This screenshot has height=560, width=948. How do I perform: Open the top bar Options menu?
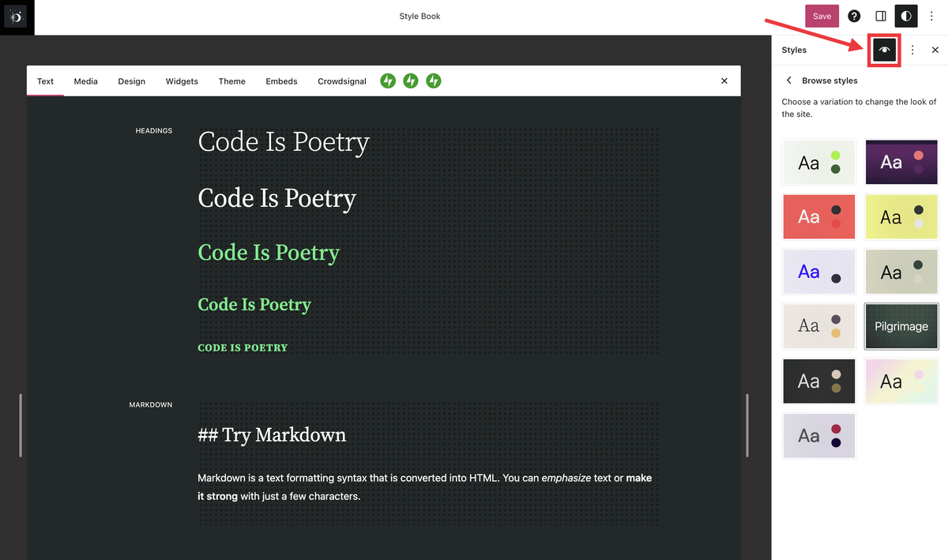pos(932,17)
